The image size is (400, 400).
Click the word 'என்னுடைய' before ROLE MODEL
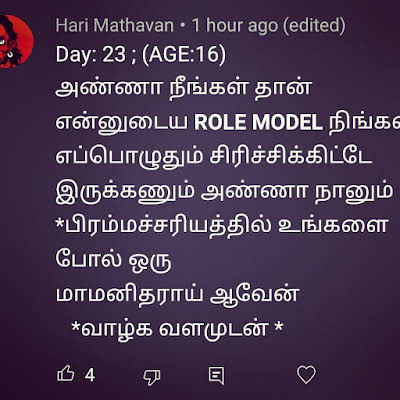coord(122,123)
